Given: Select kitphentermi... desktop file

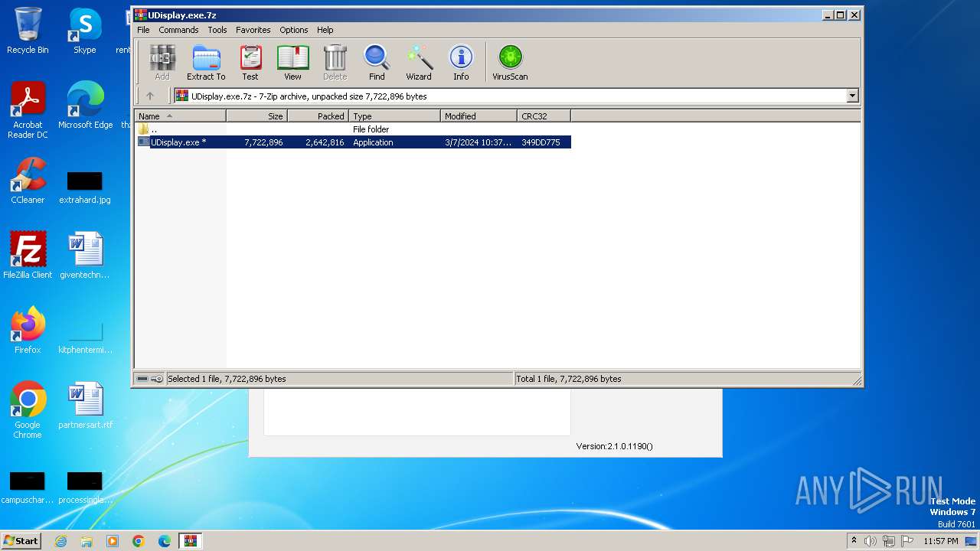Looking at the screenshot, I should (x=85, y=337).
